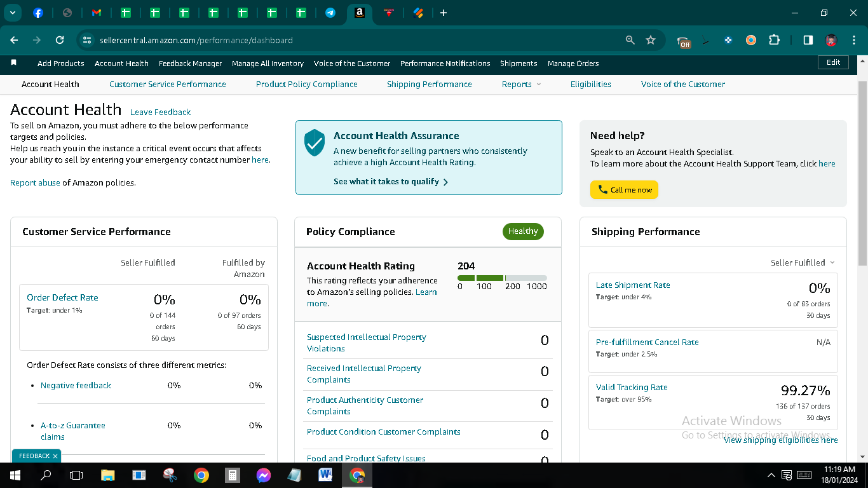Click the orange circular extension icon
868x488 pixels.
pos(751,40)
